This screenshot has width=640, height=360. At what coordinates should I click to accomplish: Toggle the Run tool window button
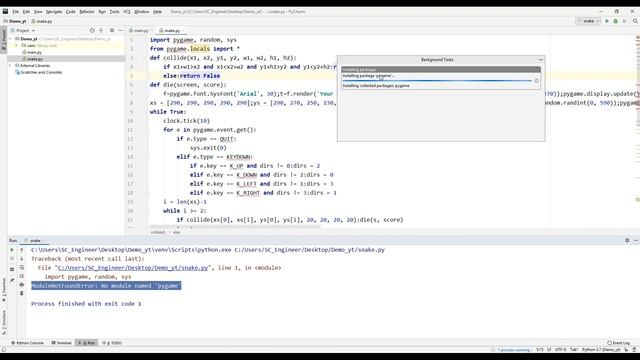[87, 343]
